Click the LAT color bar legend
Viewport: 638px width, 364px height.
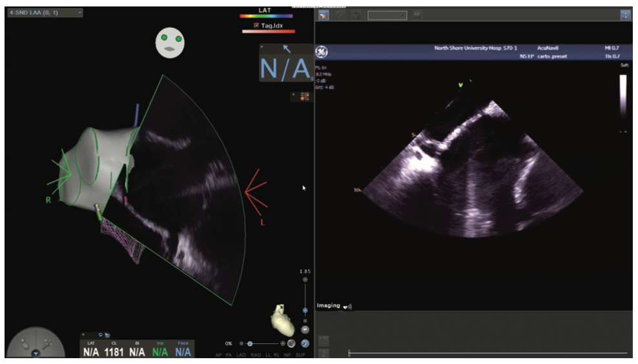tap(266, 16)
